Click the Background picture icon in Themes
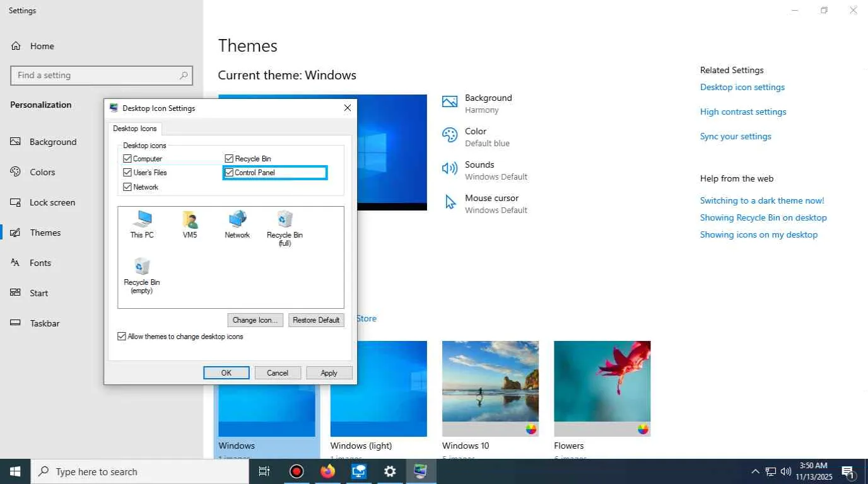The height and width of the screenshot is (484, 868). pos(450,102)
